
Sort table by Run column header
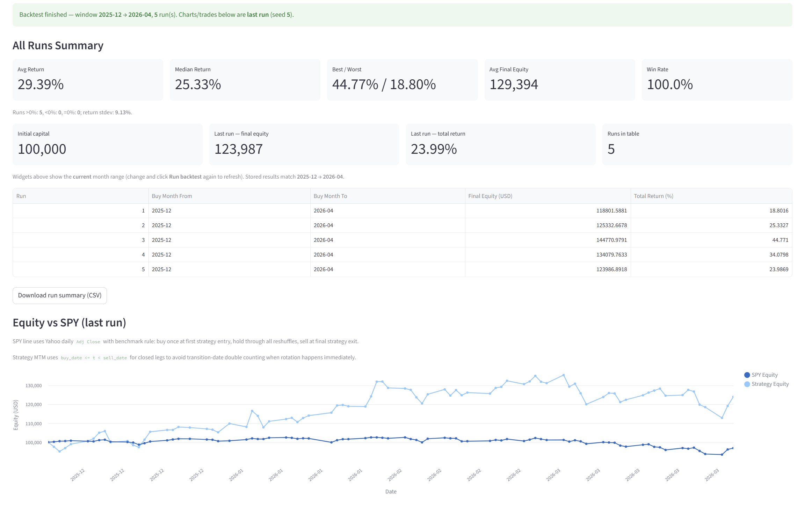21,196
